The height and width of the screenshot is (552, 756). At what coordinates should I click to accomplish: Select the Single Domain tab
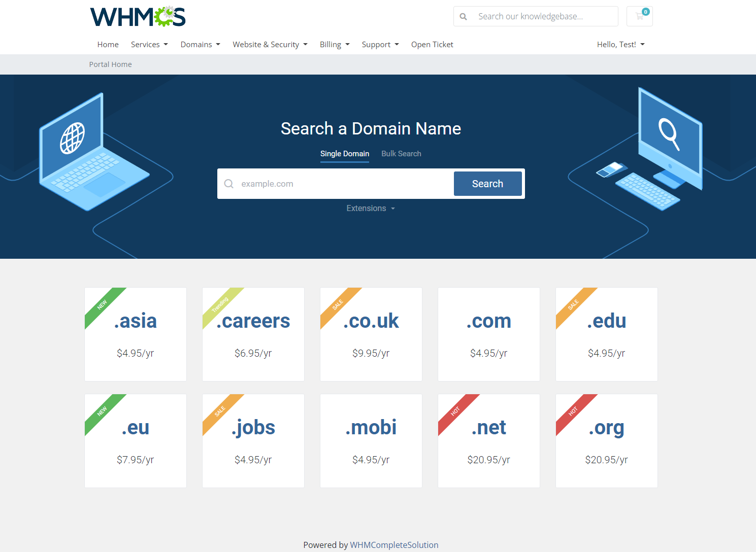click(x=344, y=154)
